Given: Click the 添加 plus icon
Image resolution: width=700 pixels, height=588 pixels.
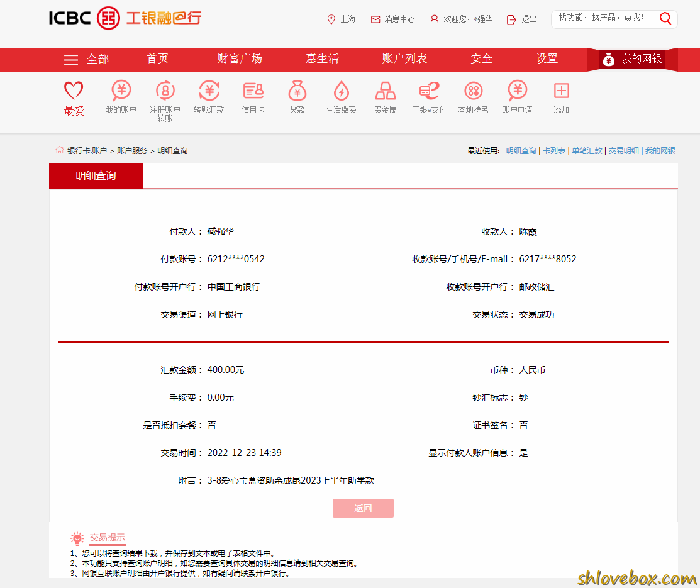Looking at the screenshot, I should (561, 91).
